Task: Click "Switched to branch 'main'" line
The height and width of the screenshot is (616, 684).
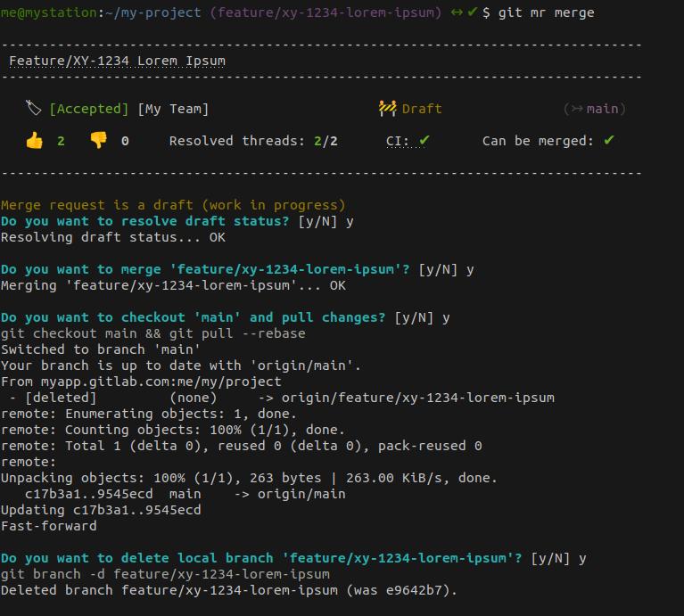Action: coord(101,349)
